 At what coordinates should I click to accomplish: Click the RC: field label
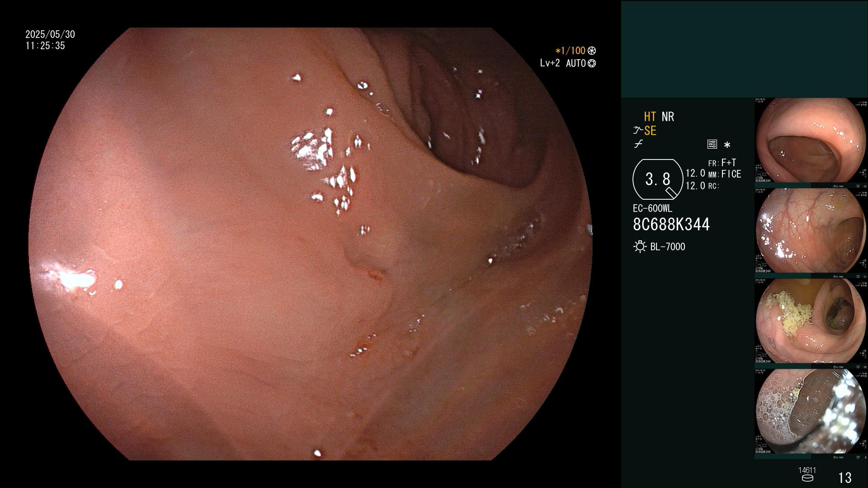[x=713, y=186]
